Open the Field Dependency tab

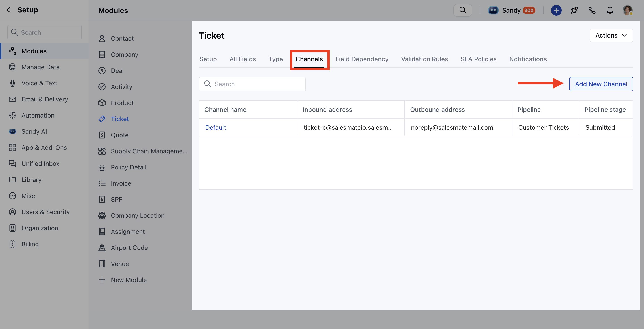[x=362, y=59]
